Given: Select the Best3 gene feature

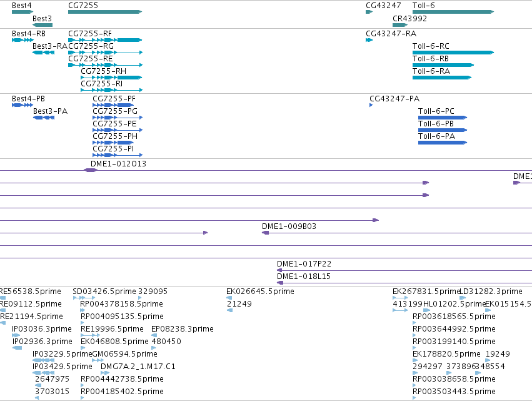Looking at the screenshot, I should click(x=43, y=25).
